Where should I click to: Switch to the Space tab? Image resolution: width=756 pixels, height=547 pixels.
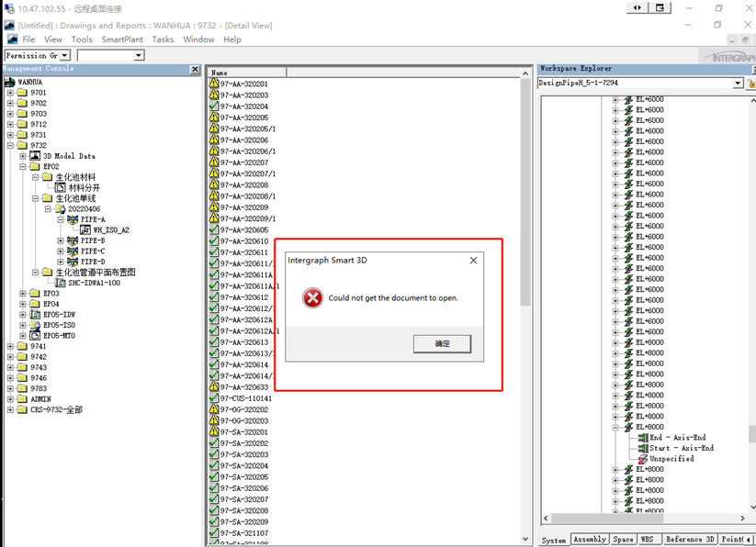[x=623, y=540]
